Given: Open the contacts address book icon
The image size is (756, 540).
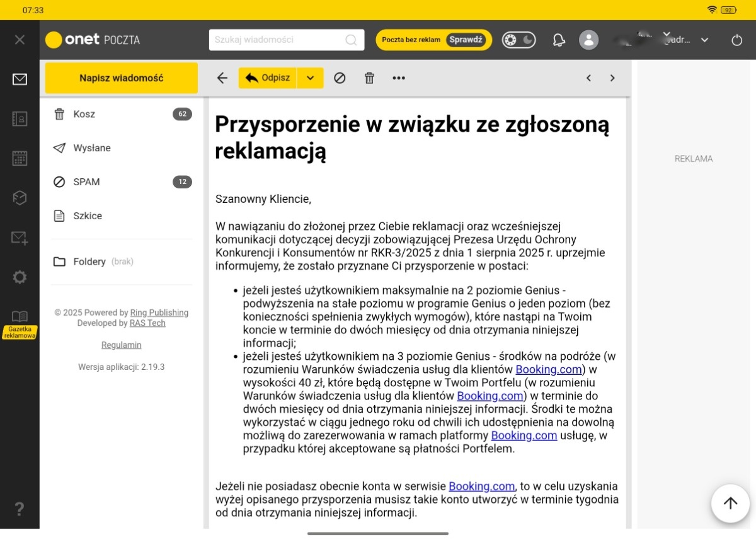Looking at the screenshot, I should pyautogui.click(x=20, y=119).
